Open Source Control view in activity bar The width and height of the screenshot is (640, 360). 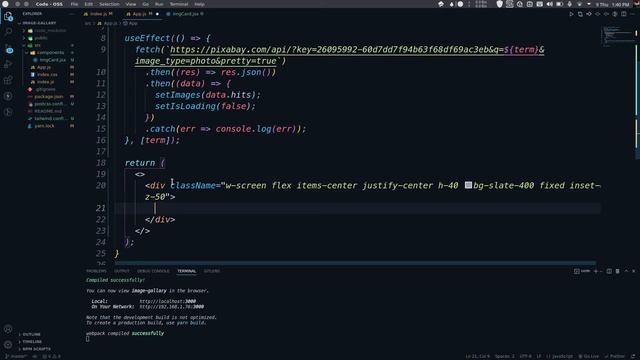[9, 49]
